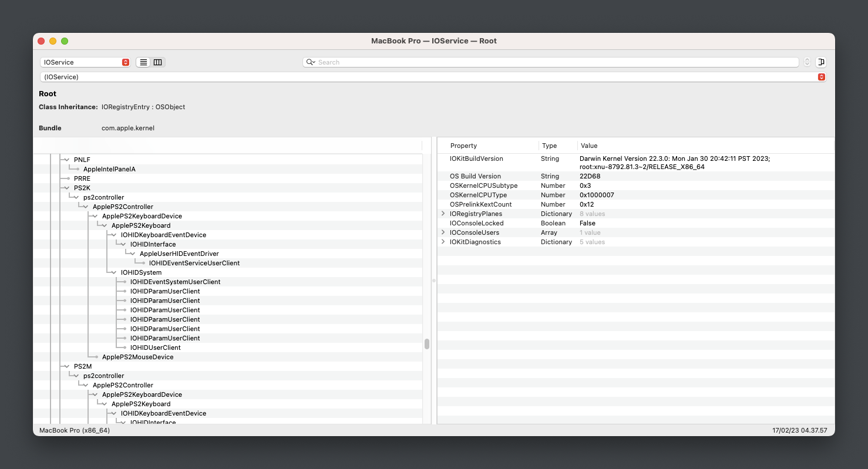Select the PNLF row label
Screen dimensions: 868x469
click(82, 160)
